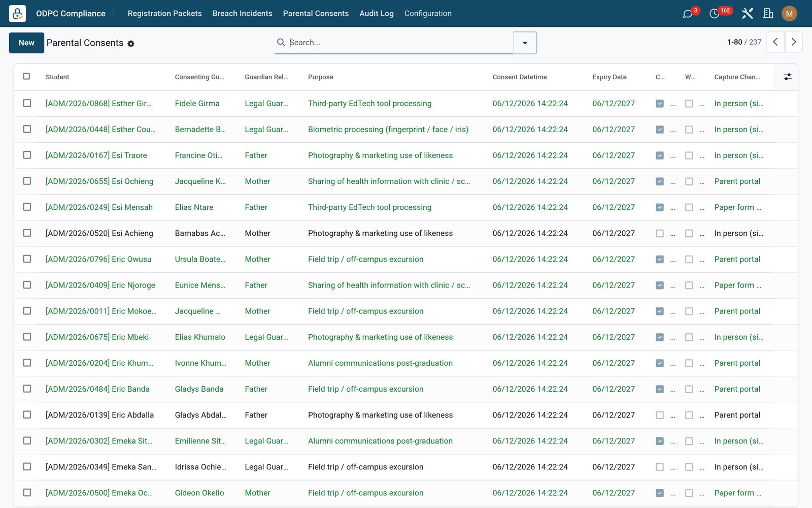This screenshot has width=812, height=508.
Task: Open the Parental Consents gear settings
Action: tap(131, 44)
